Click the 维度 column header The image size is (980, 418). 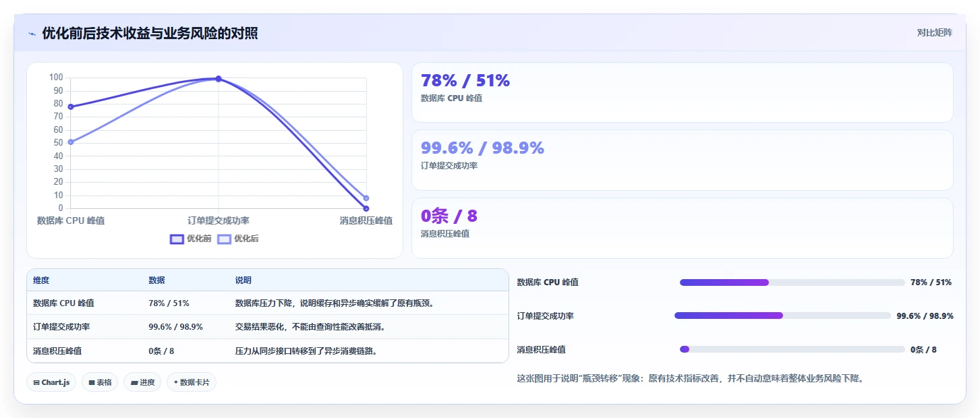pyautogui.click(x=41, y=280)
